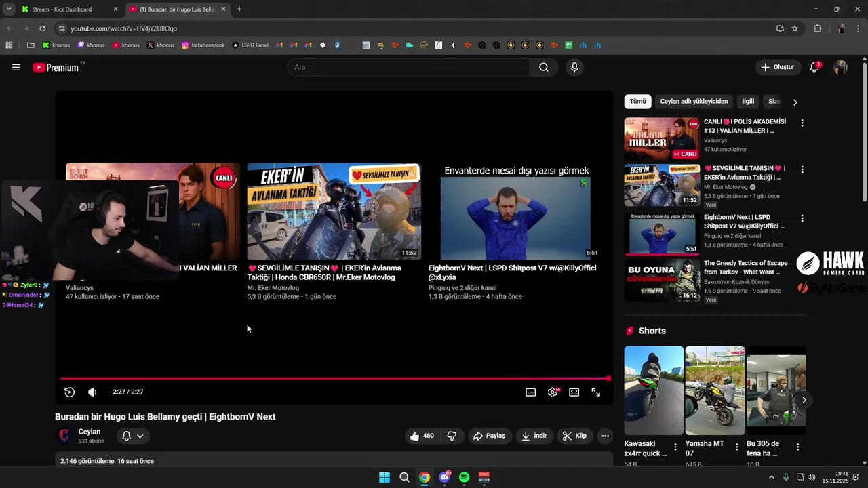Switch to theater mode view
868x488 pixels.
click(574, 392)
